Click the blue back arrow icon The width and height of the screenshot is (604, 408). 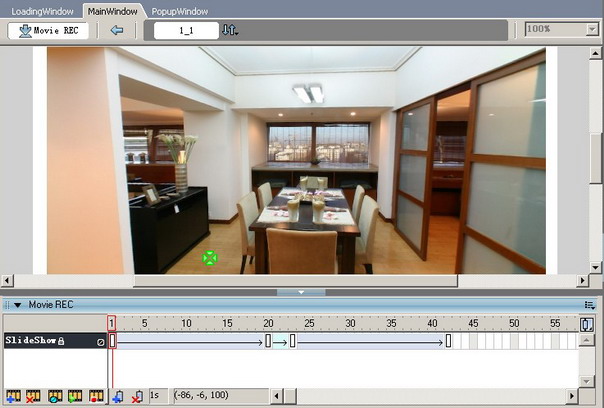point(117,30)
